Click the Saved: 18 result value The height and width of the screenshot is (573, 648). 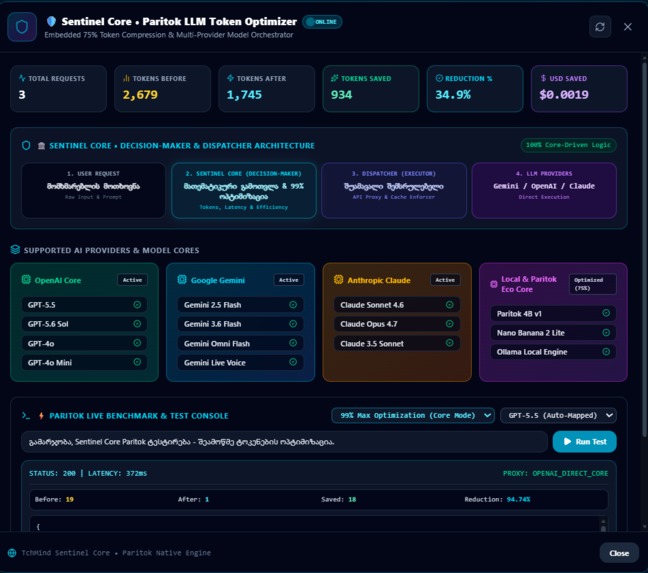click(352, 499)
